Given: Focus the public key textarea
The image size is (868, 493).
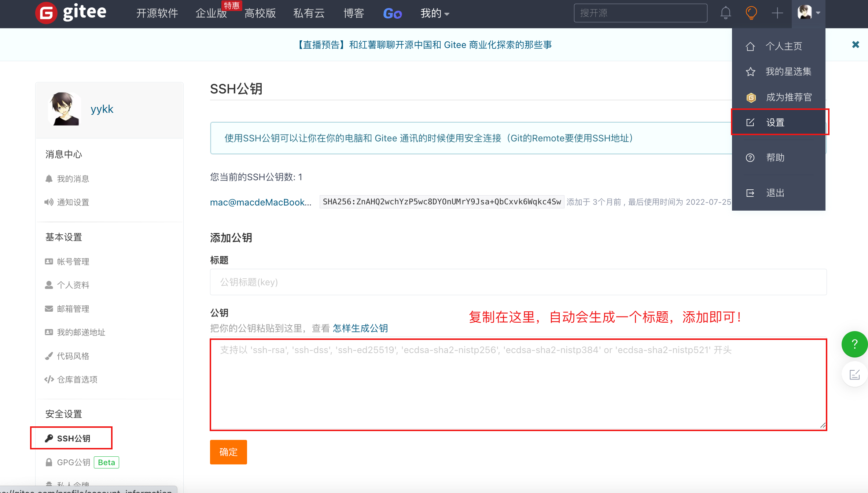Looking at the screenshot, I should click(518, 384).
